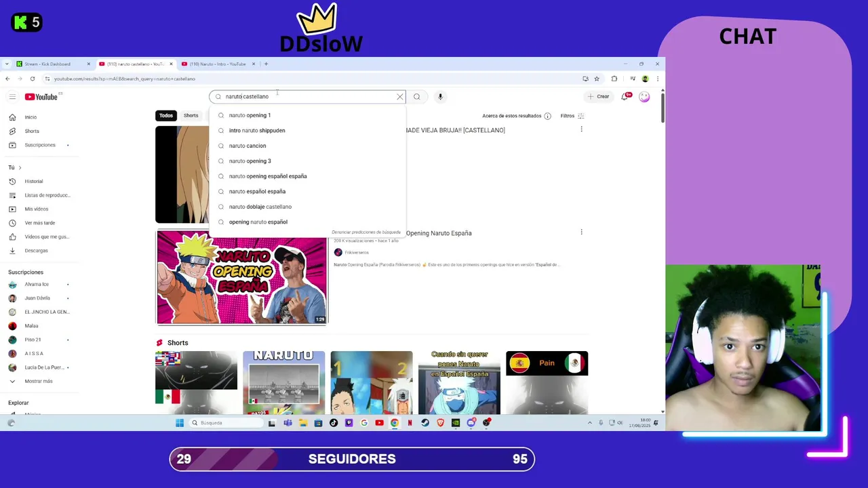
Task: Switch to the Naruto - Intro YouTube tab
Action: click(x=218, y=64)
